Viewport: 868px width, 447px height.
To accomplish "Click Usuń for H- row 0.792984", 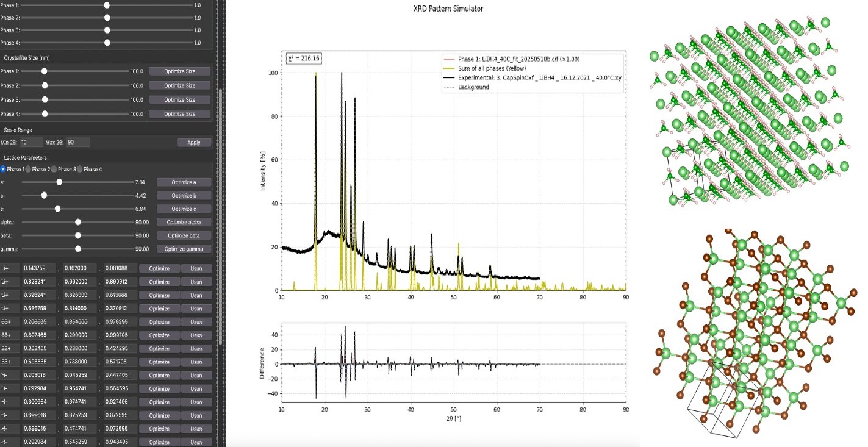I will click(x=196, y=388).
